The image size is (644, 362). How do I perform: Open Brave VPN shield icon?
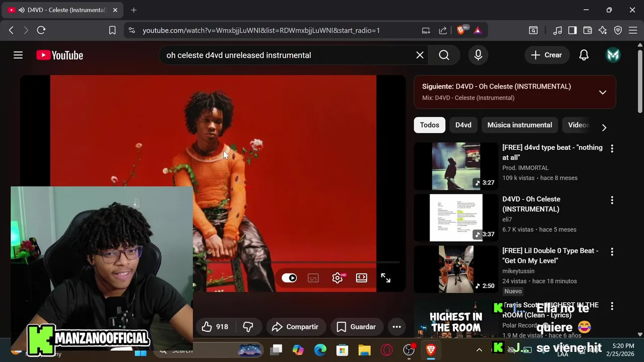pyautogui.click(x=618, y=30)
